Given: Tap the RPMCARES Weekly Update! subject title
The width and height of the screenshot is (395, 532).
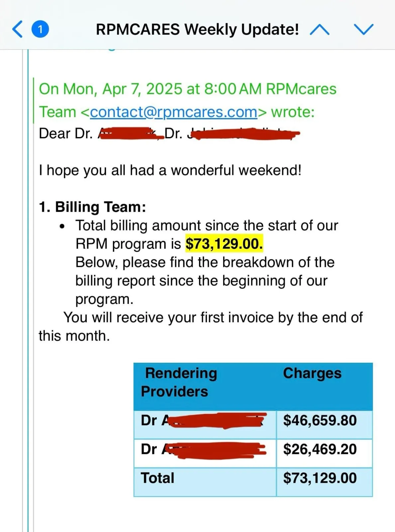Looking at the screenshot, I should click(x=197, y=30).
